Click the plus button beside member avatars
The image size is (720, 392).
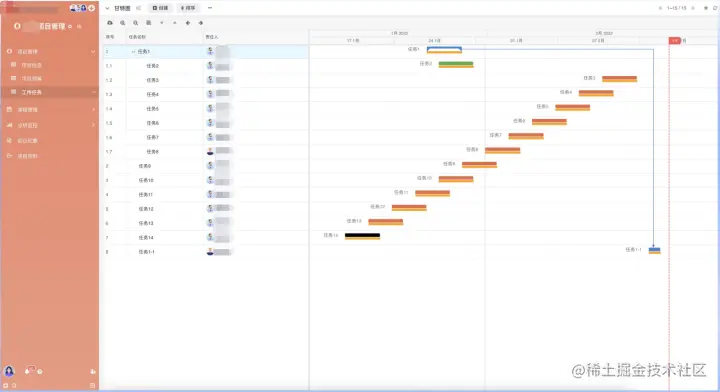[92, 8]
